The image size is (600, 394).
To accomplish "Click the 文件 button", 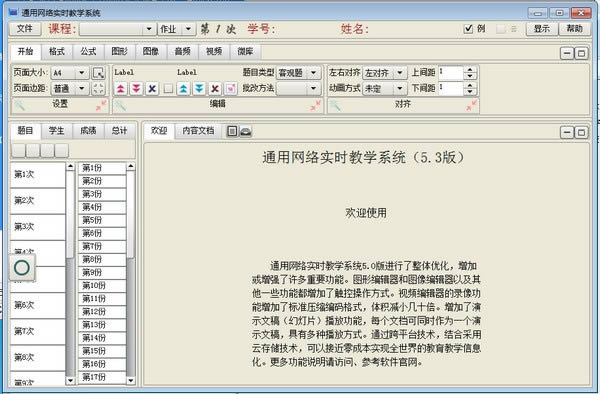I will tap(24, 29).
